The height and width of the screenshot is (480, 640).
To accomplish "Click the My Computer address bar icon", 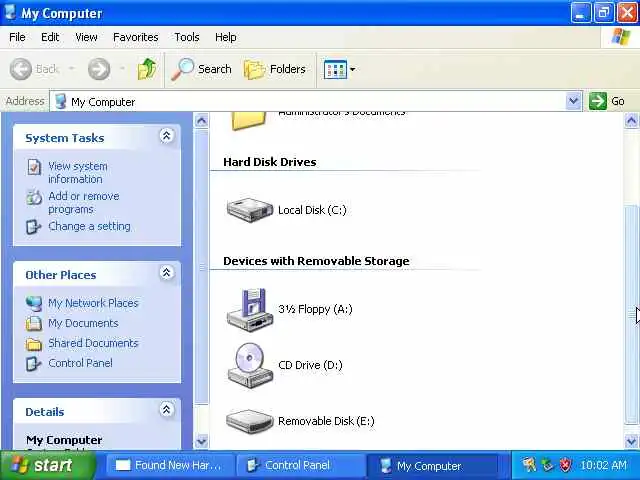I will (x=60, y=101).
